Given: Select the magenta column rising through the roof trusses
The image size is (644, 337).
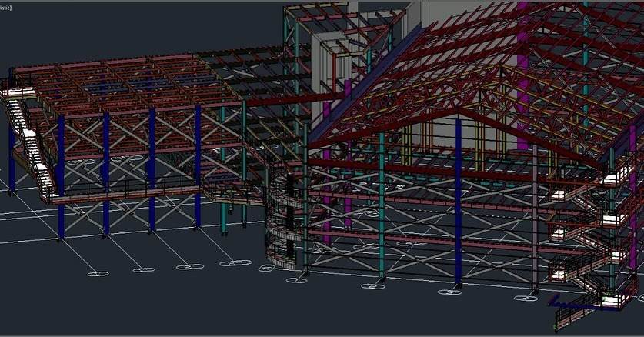Looking at the screenshot, I should coord(522,74).
